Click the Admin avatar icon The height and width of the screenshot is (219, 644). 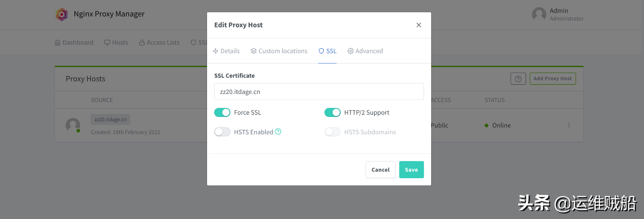539,14
